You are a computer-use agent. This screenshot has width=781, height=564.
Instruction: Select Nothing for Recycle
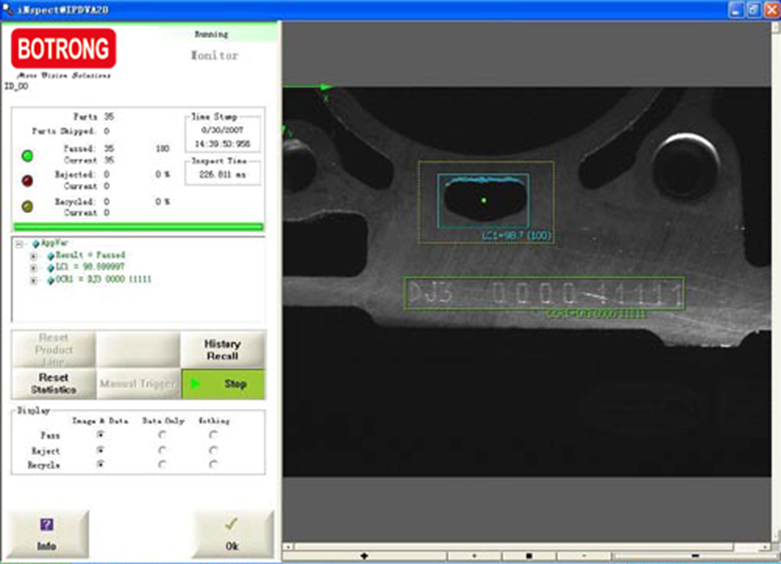(x=214, y=464)
